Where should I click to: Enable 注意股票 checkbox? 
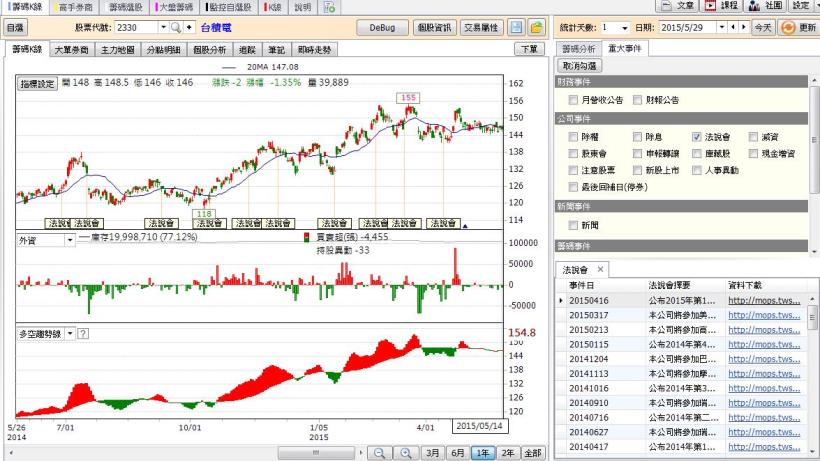(x=573, y=170)
